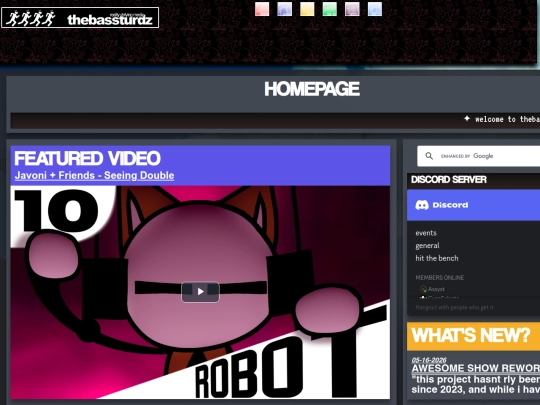Open the events Discord channel
This screenshot has width=540, height=405.
[426, 233]
